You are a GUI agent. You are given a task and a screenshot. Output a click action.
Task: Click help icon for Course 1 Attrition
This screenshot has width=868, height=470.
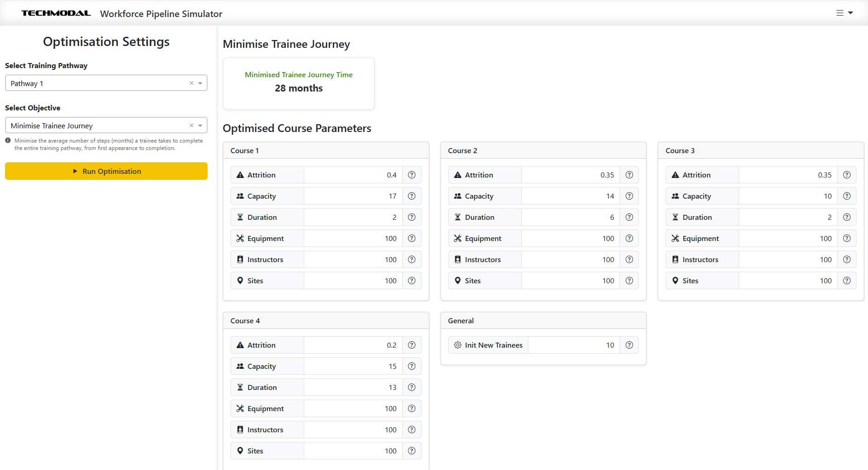[x=411, y=175]
